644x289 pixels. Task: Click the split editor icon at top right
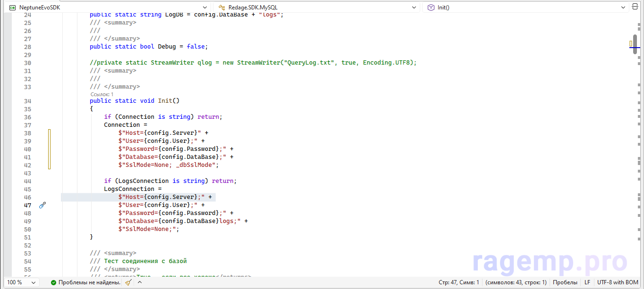(636, 8)
